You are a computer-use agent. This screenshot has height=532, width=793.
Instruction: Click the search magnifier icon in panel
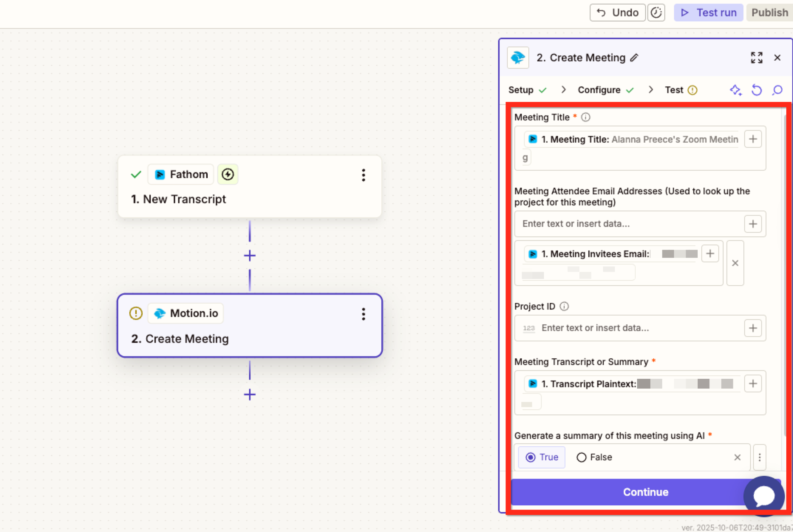777,90
